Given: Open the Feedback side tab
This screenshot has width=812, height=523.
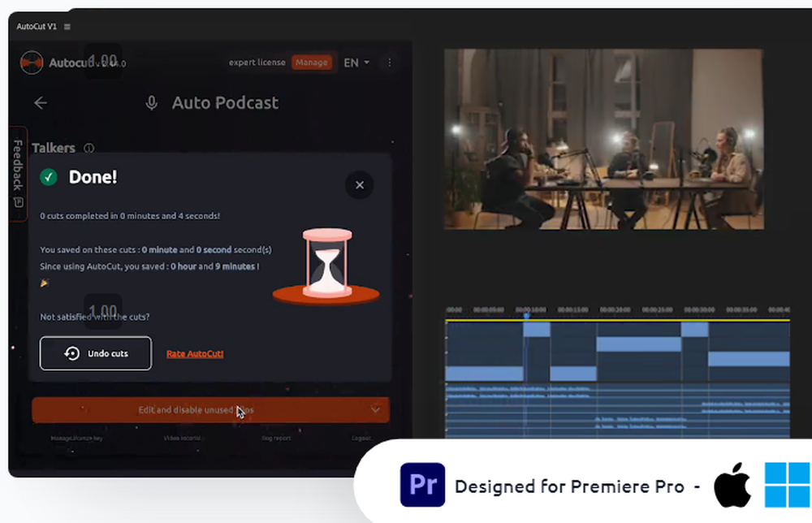Looking at the screenshot, I should pyautogui.click(x=17, y=168).
